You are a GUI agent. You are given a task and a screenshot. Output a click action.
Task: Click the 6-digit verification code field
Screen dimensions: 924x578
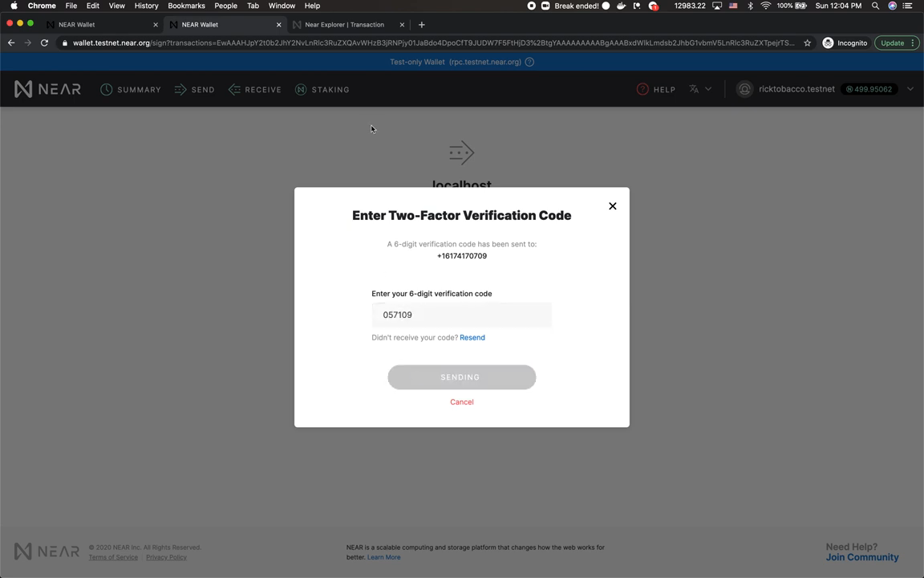click(461, 315)
